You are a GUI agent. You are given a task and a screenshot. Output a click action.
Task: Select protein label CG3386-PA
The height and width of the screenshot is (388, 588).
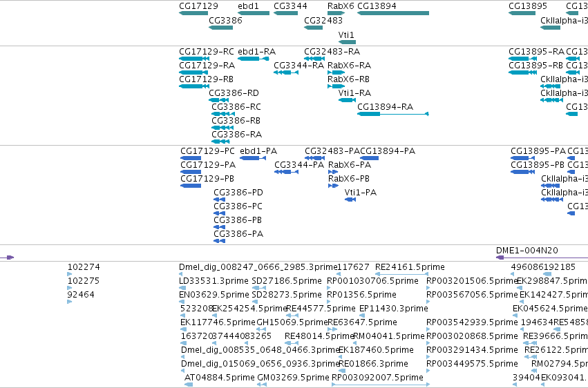238,234
